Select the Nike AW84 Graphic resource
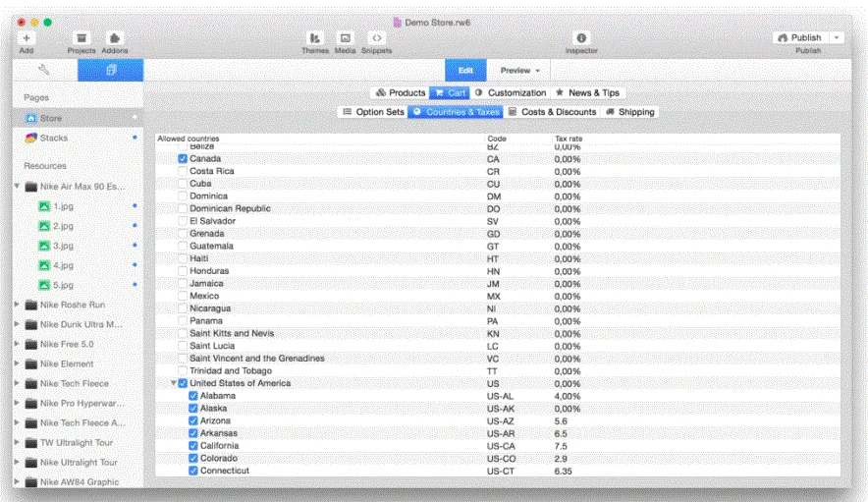Viewport: 868px width, 502px height. point(80,482)
